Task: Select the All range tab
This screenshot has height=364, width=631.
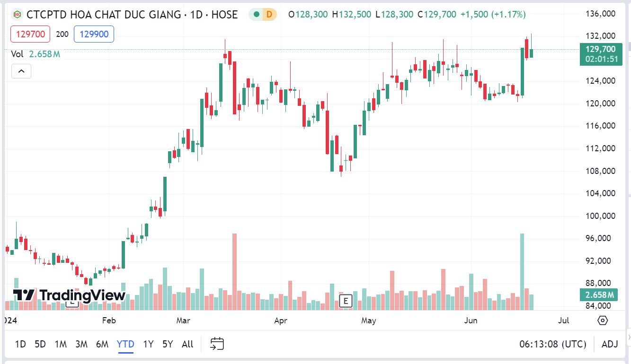Action: pyautogui.click(x=187, y=344)
